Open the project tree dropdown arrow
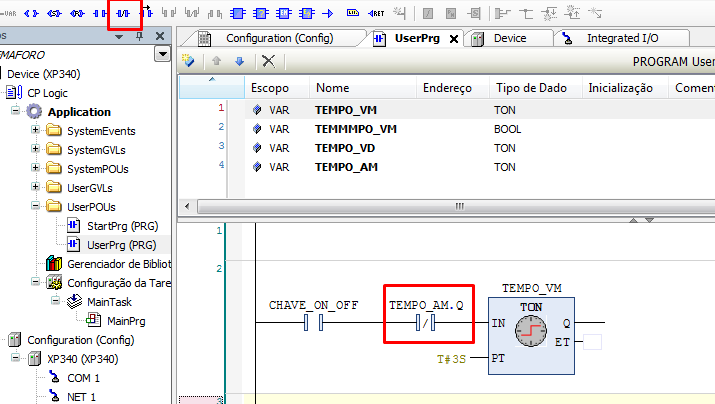 (162, 54)
